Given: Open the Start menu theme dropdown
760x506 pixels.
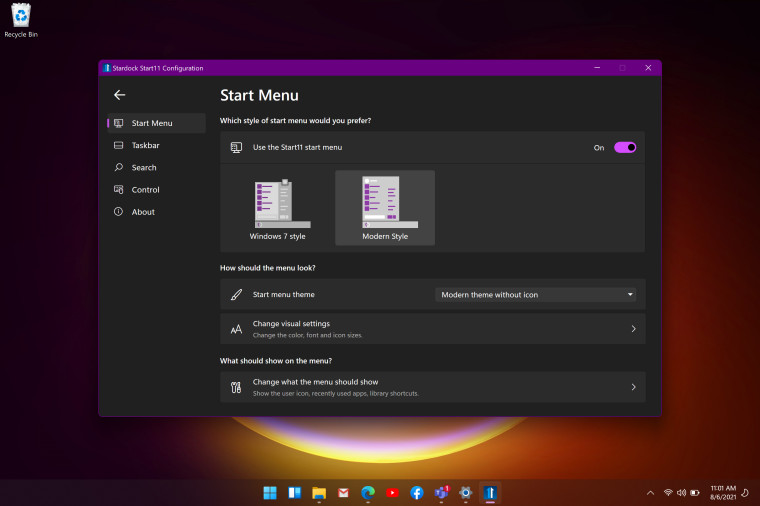Looking at the screenshot, I should 536,295.
